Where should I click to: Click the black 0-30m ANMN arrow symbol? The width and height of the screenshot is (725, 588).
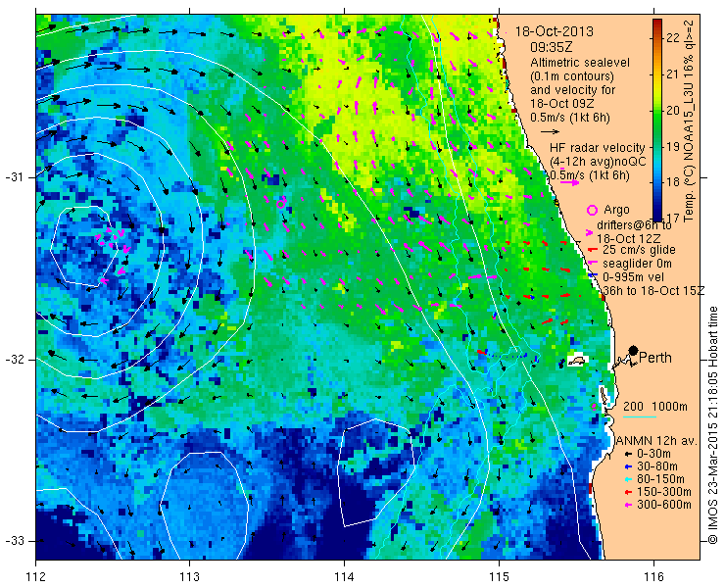[628, 454]
